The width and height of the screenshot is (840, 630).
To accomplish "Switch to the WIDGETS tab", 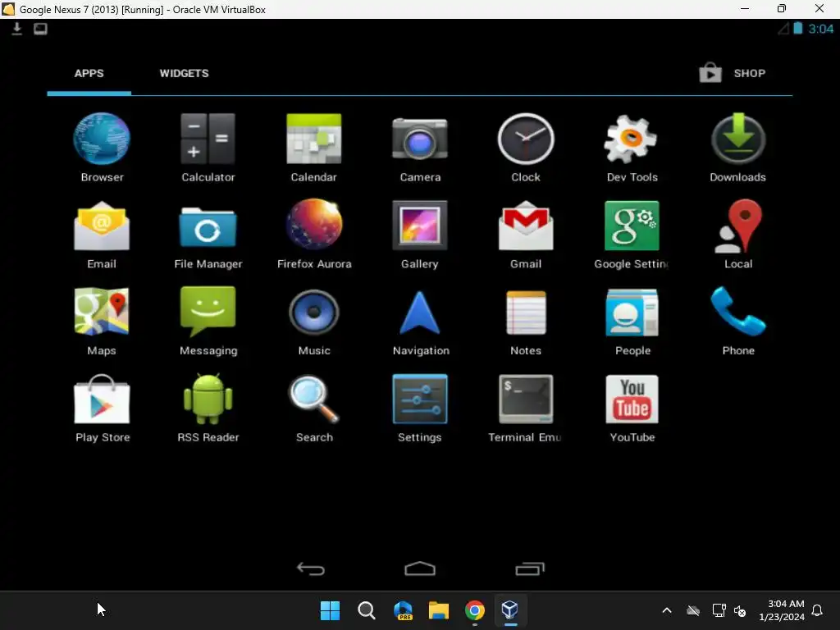I will click(184, 73).
